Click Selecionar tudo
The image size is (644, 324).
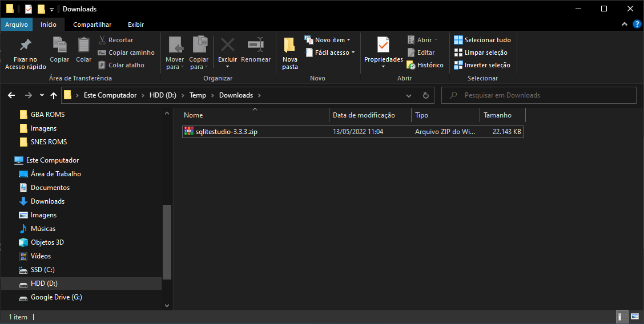[482, 40]
